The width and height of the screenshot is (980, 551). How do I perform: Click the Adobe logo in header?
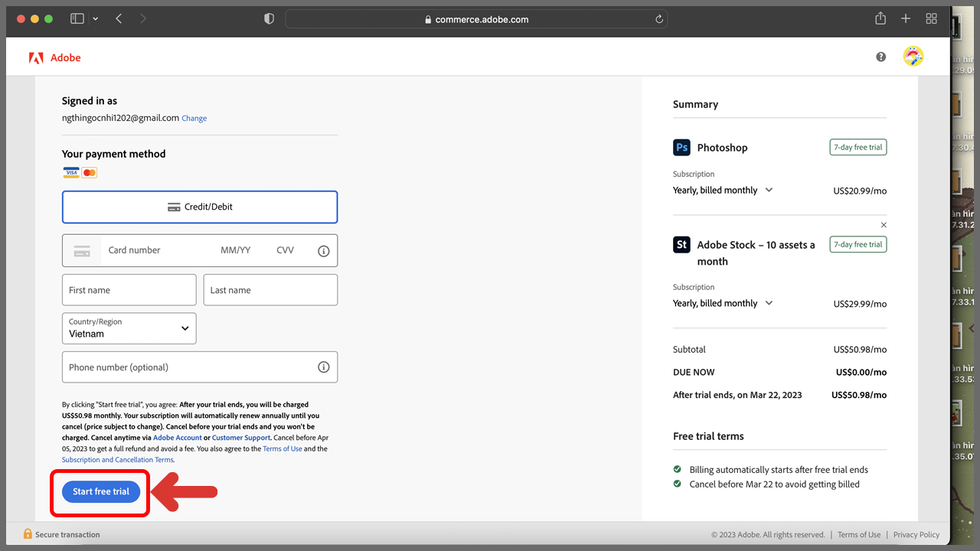(54, 57)
